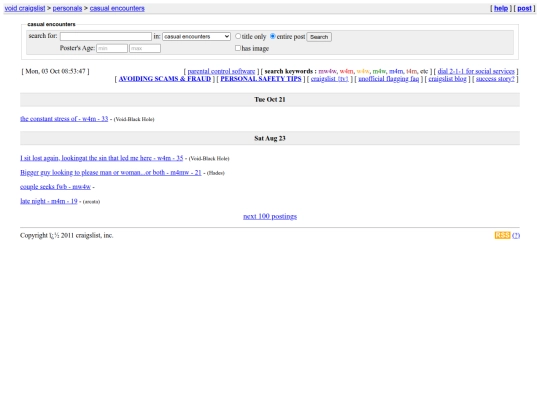Screen dimensions: 540x405
Task: Click the RSS help question mark link
Action: [x=516, y=236]
